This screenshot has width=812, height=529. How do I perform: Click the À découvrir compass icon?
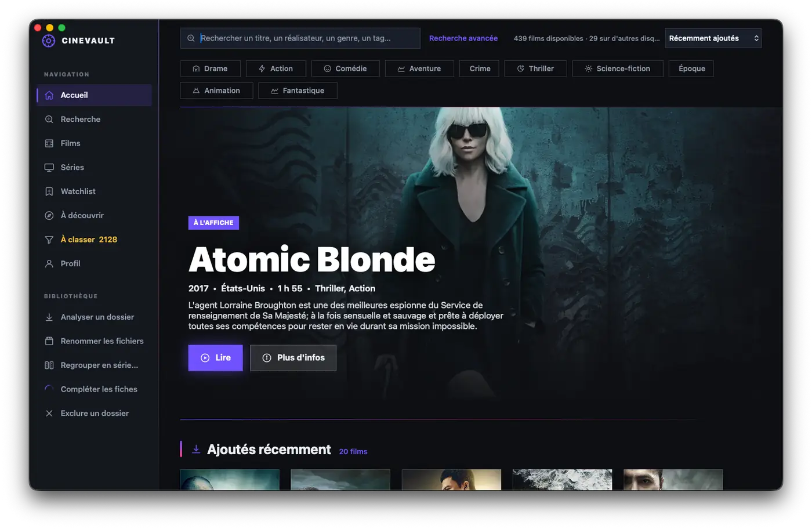click(x=49, y=216)
